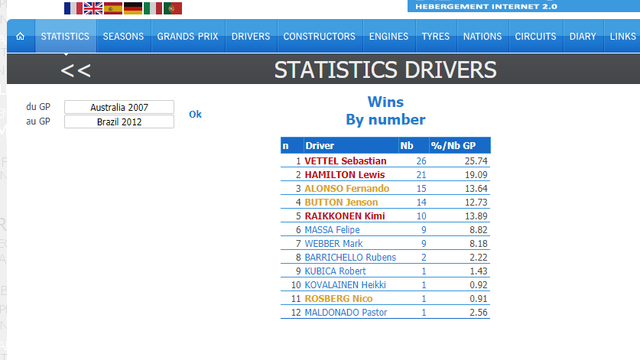
Task: Open the Circuits menu
Action: coord(535,36)
